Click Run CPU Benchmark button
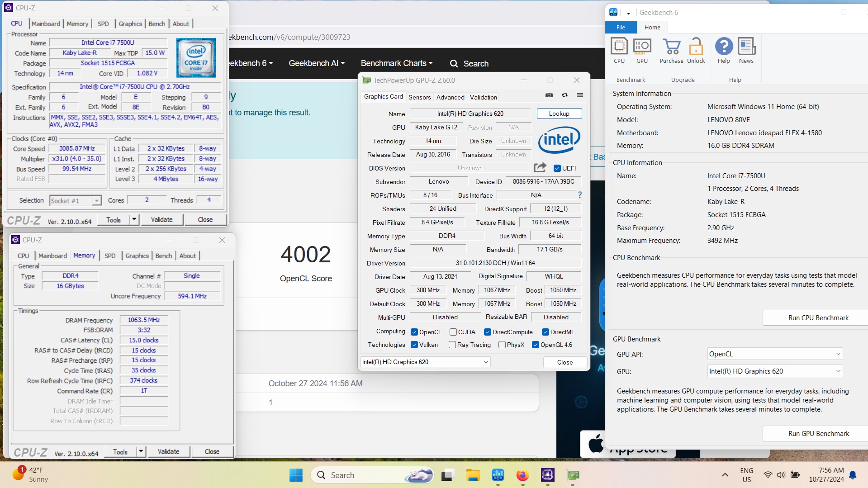Viewport: 868px width, 488px height. [818, 317]
